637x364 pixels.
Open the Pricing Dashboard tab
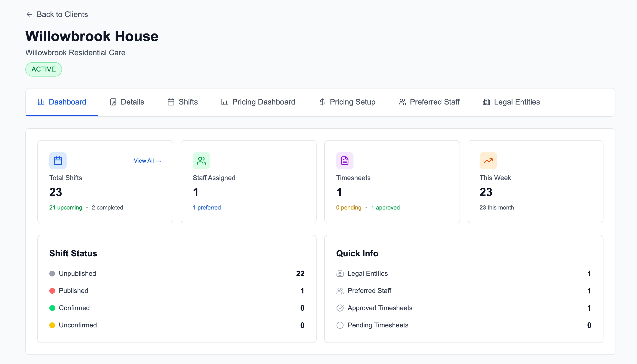(258, 102)
